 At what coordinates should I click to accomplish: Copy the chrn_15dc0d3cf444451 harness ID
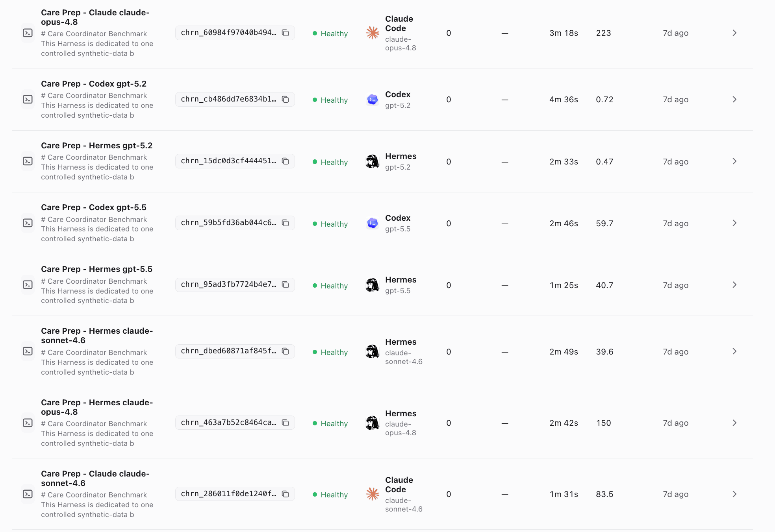click(286, 161)
